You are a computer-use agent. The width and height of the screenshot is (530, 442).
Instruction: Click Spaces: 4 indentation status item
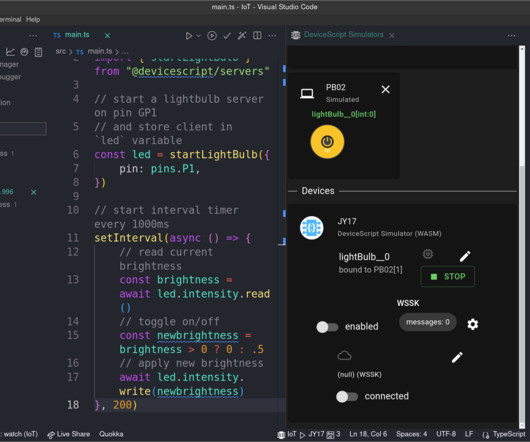[411, 434]
